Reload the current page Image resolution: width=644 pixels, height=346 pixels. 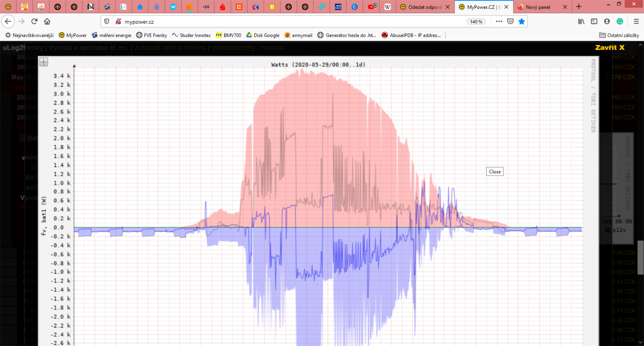(34, 22)
